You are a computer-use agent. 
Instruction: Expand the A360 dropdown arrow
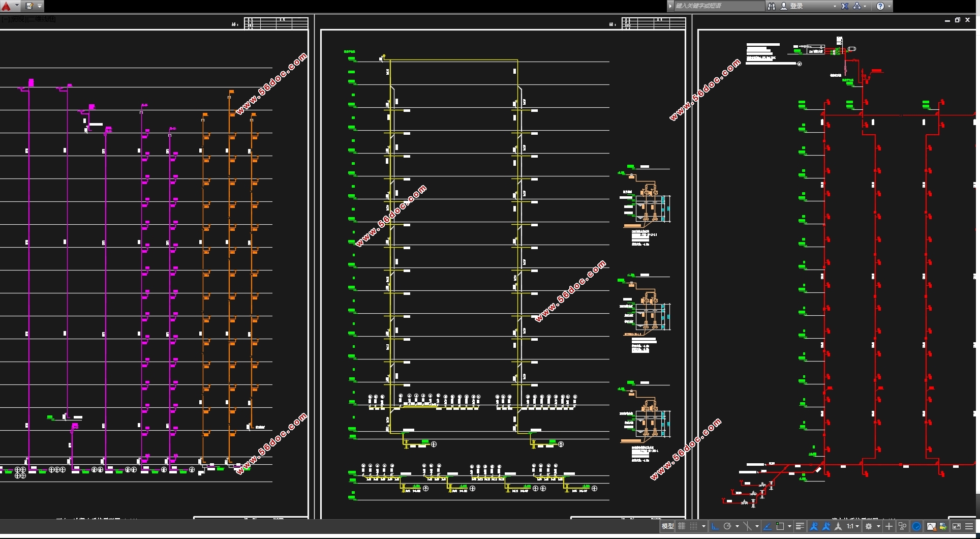coord(865,6)
